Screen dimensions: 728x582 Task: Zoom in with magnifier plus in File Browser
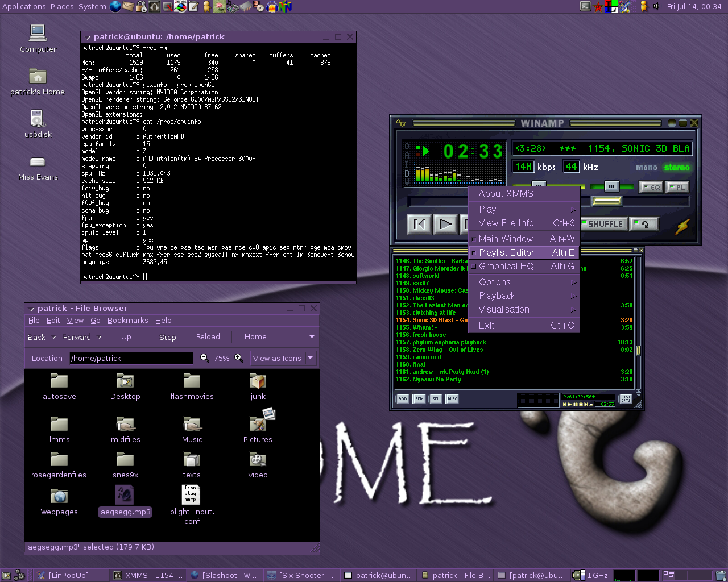(x=239, y=358)
